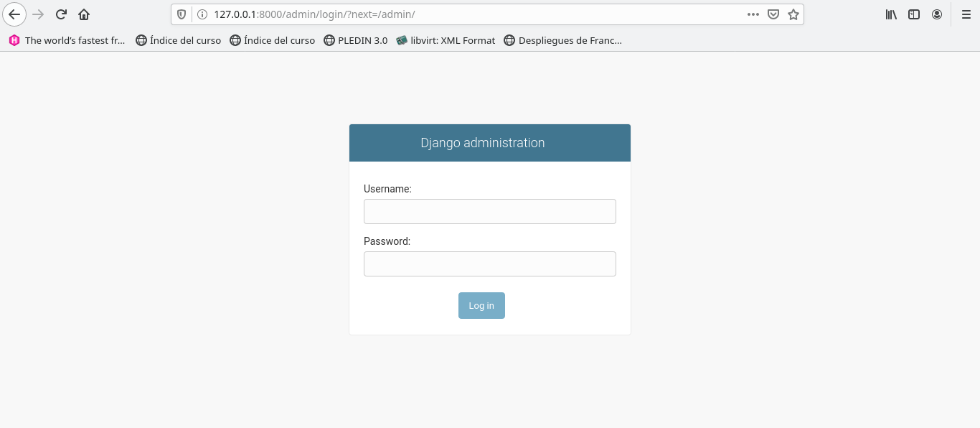Click the 'Django administration' header text

coord(483,143)
